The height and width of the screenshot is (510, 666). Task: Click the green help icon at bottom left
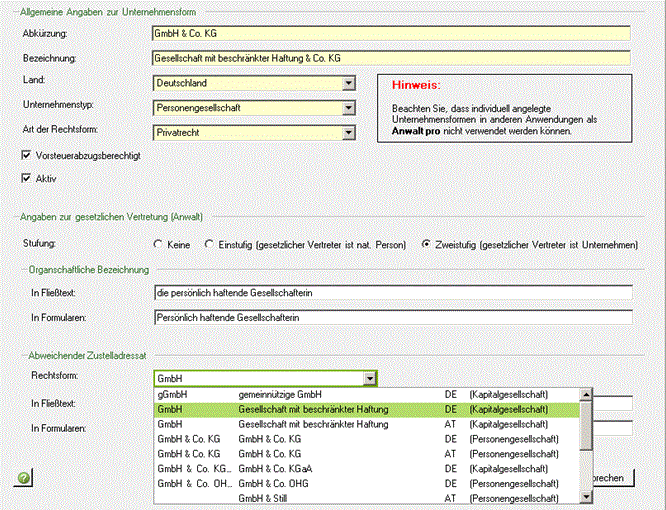tap(22, 479)
